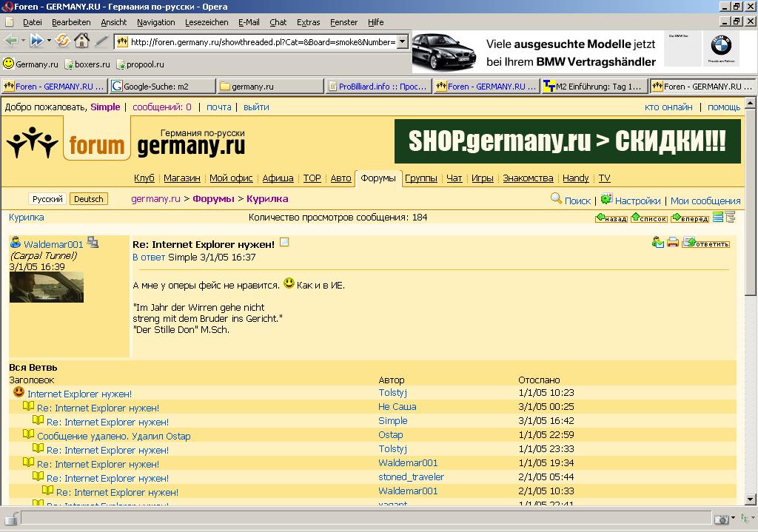758x532 pixels.
Task: Go to the home page icon
Action: tap(81, 41)
